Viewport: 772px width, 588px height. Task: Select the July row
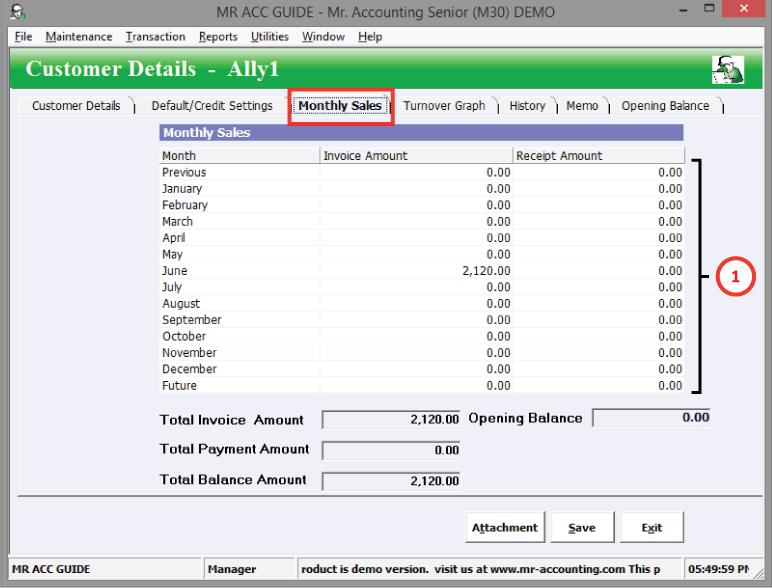(x=421, y=287)
